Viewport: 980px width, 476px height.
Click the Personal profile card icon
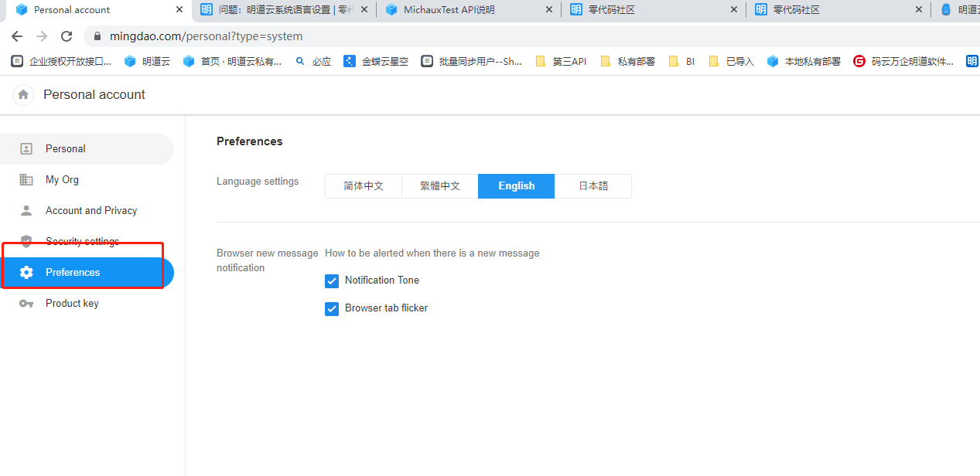click(x=26, y=149)
